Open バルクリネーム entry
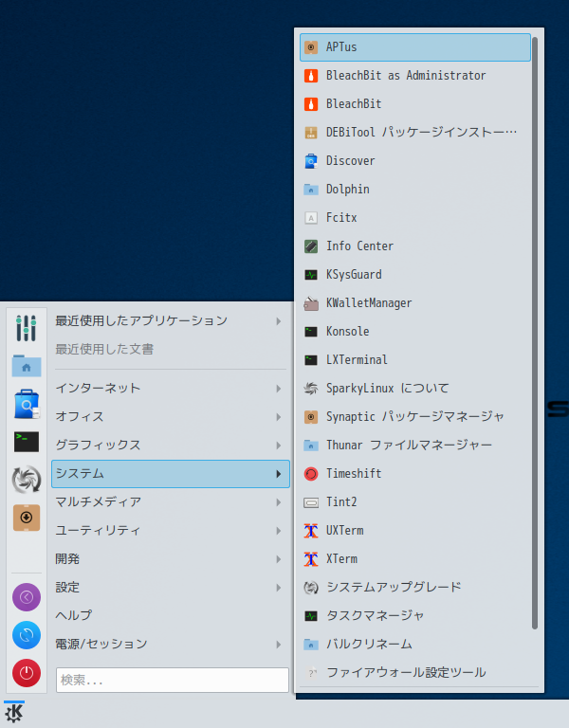569x728 pixels. [x=415, y=645]
